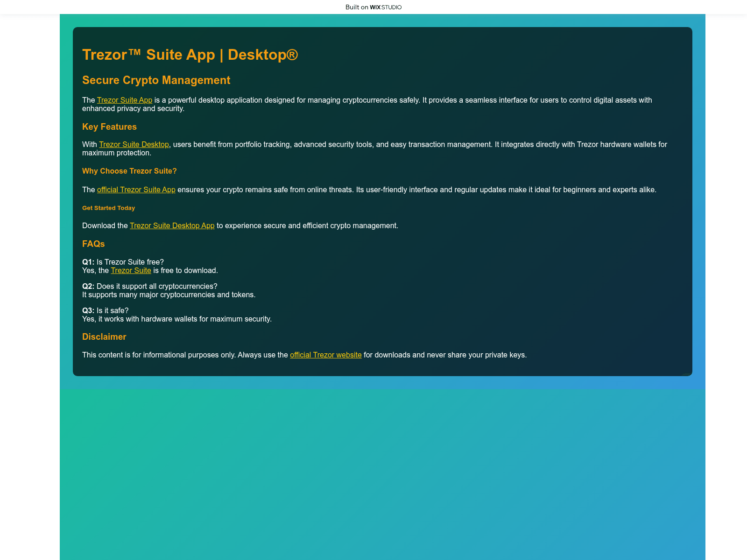Select the Key Features section heading
Screen dimensions: 747x560
[x=109, y=126]
